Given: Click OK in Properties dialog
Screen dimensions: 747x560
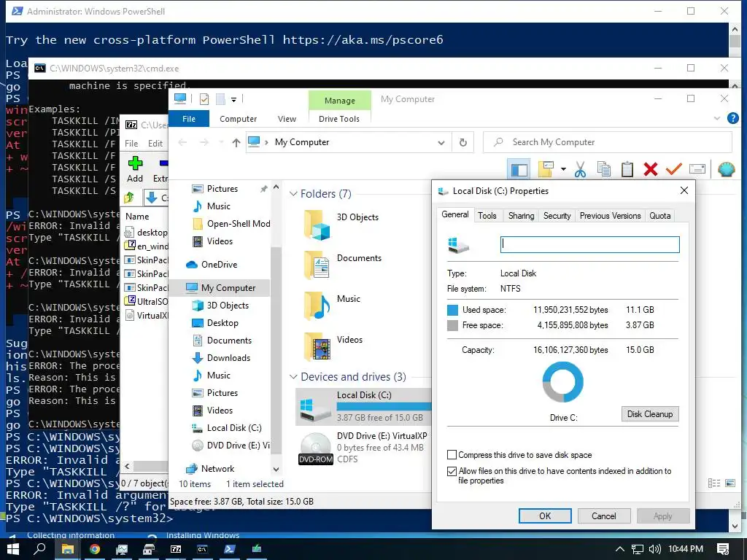Looking at the screenshot, I should tap(545, 516).
